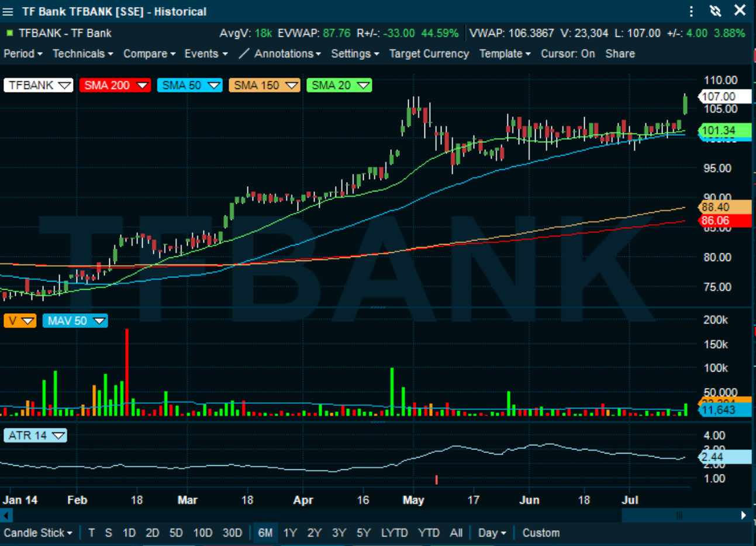The width and height of the screenshot is (756, 546).
Task: Select the 2Y range
Action: coord(315,533)
